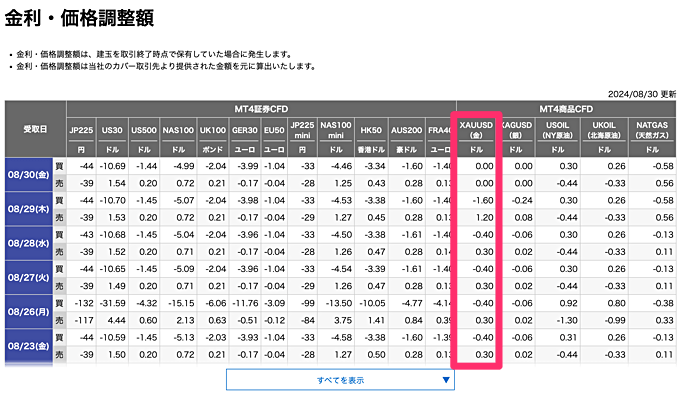Click the NAS100 mini value 3.75
Viewport: 680px width, 396px height.
coord(343,321)
